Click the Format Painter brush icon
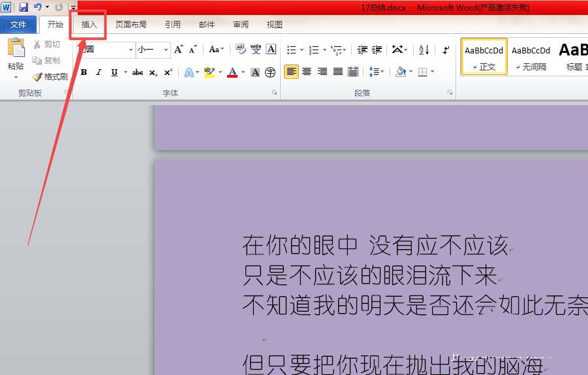The image size is (588, 375). (x=37, y=77)
